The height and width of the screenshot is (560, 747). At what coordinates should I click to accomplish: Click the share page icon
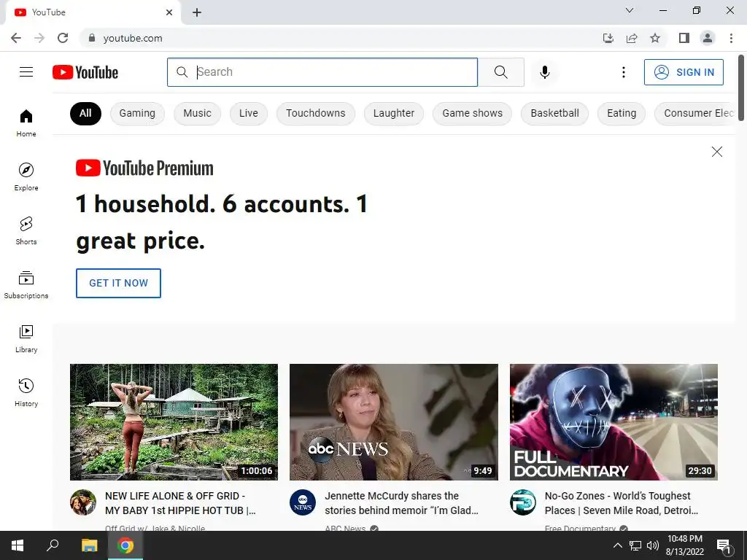pyautogui.click(x=632, y=38)
